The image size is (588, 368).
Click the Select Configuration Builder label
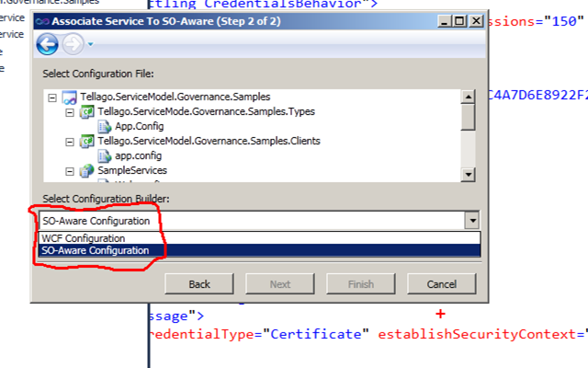[107, 199]
